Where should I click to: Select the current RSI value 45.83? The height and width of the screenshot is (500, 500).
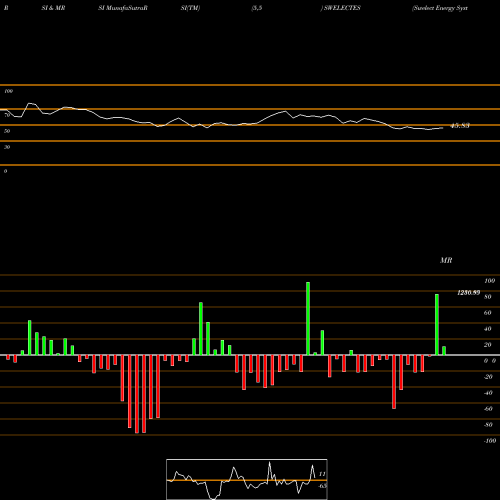(x=460, y=126)
